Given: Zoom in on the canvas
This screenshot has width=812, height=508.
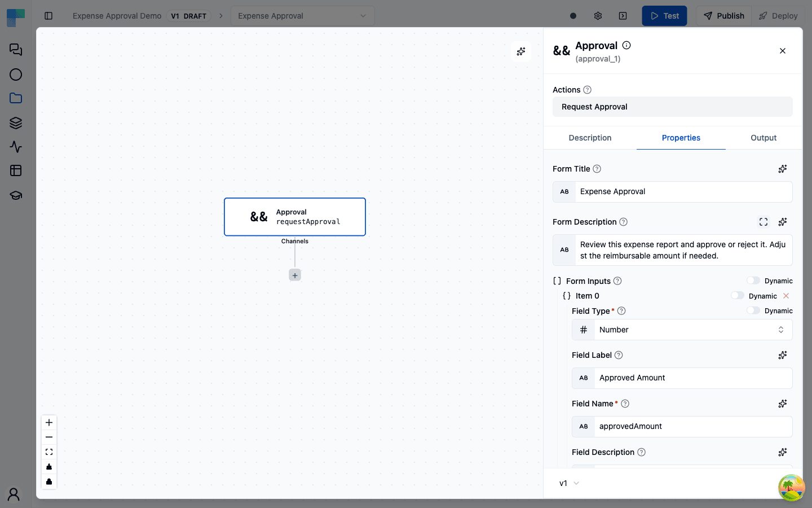Looking at the screenshot, I should tap(49, 423).
